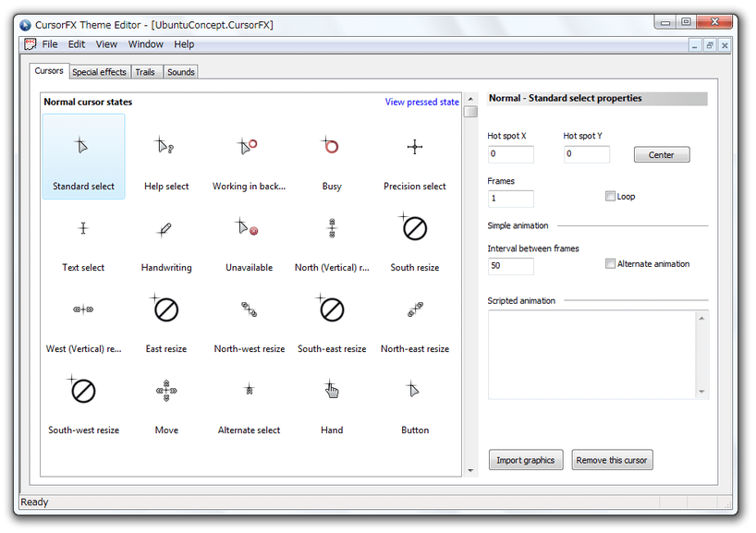Click the cursor list scroll down arrow
756x533 pixels.
coord(470,471)
